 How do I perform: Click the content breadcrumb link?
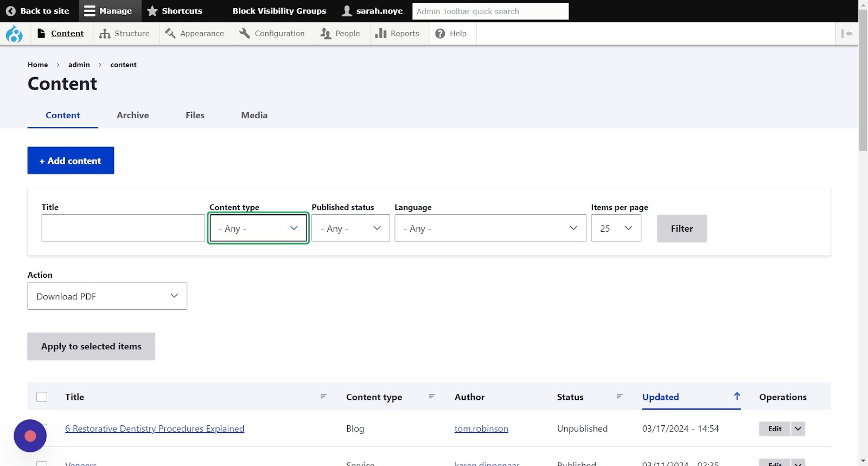124,65
